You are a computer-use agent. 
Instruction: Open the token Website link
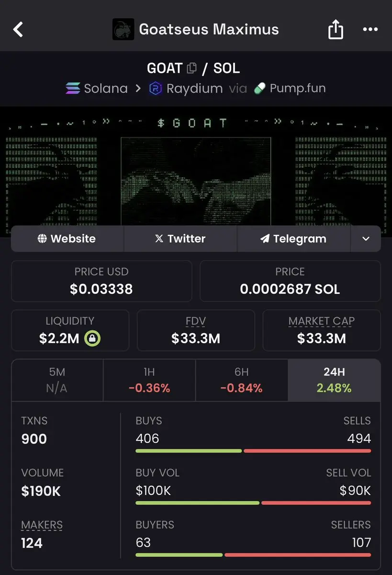tap(67, 239)
